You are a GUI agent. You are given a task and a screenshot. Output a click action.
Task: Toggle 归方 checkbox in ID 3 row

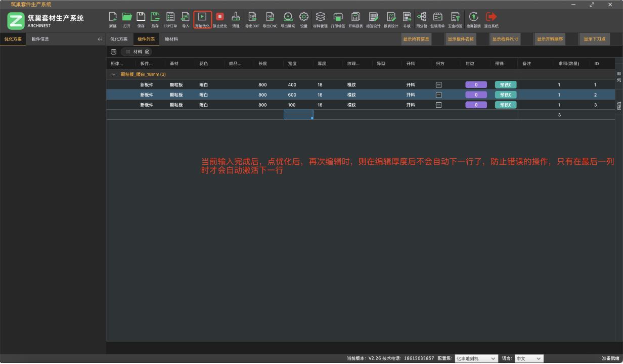click(x=438, y=105)
